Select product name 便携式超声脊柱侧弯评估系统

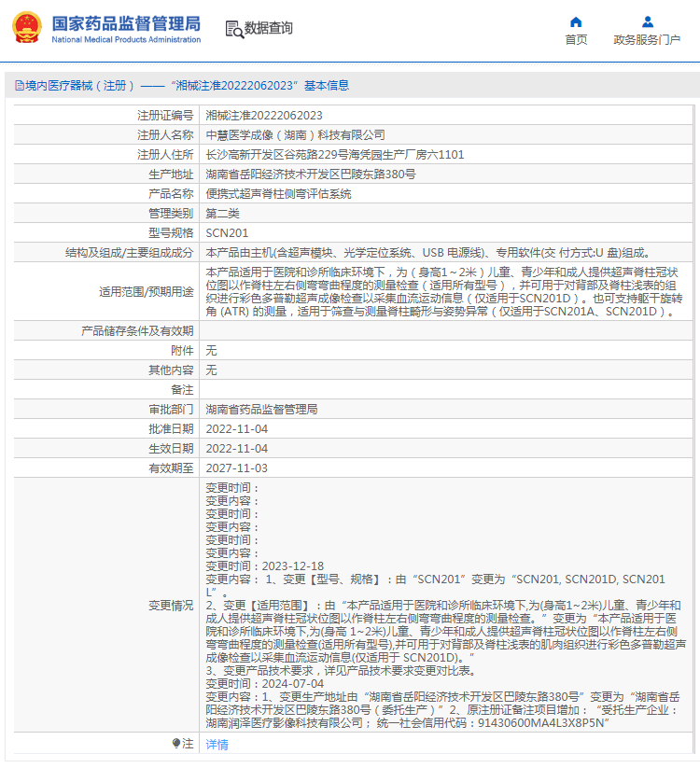[x=279, y=194]
